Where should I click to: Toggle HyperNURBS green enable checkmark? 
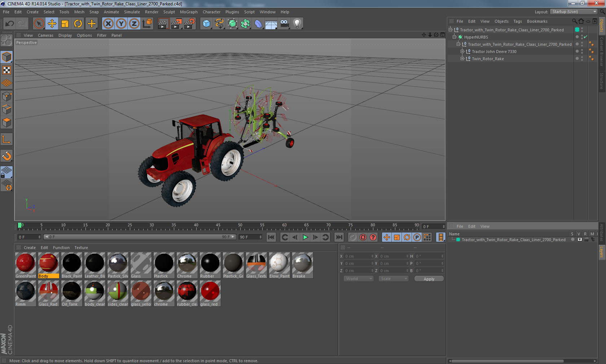pyautogui.click(x=586, y=37)
